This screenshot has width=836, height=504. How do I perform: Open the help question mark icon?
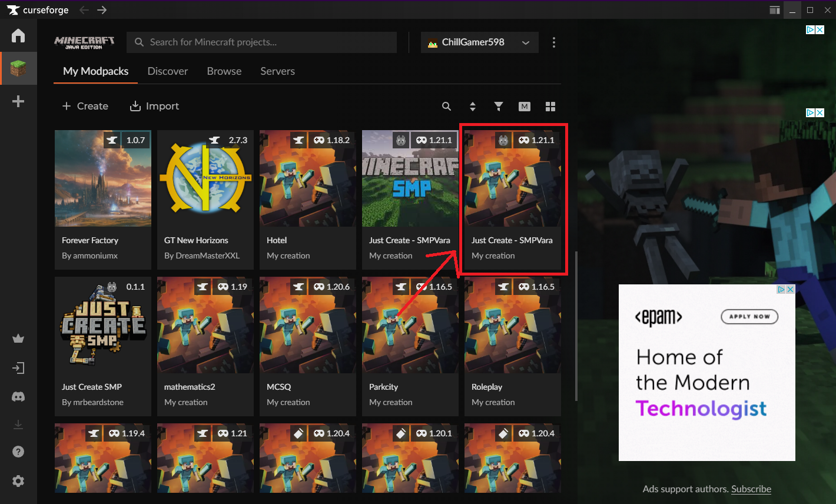coord(18,452)
